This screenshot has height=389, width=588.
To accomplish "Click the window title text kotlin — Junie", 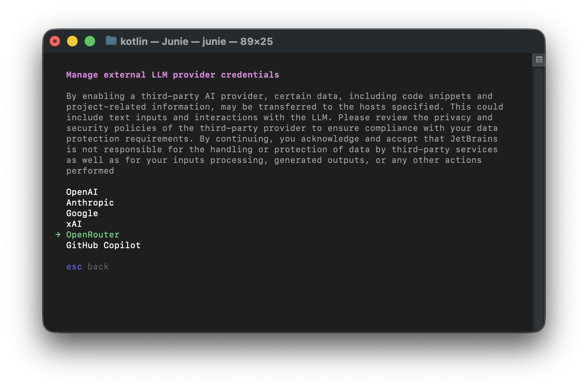I will 154,41.
